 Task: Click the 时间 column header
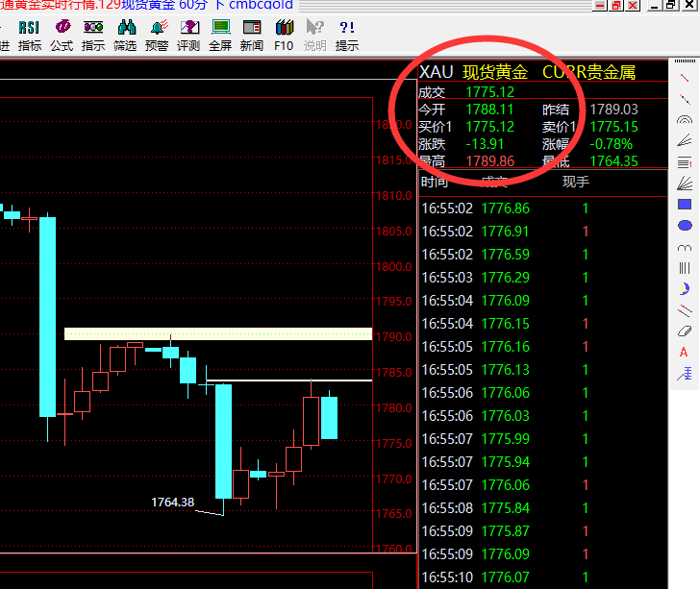434,182
